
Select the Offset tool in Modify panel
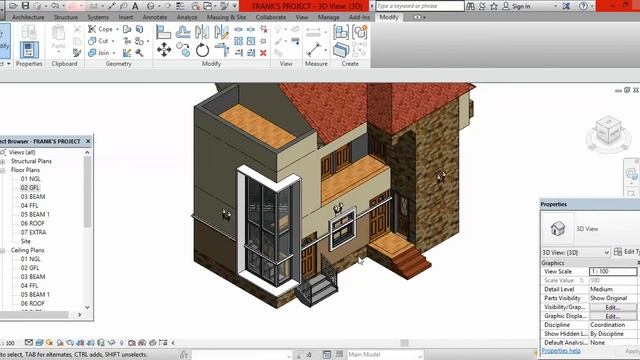183,32
